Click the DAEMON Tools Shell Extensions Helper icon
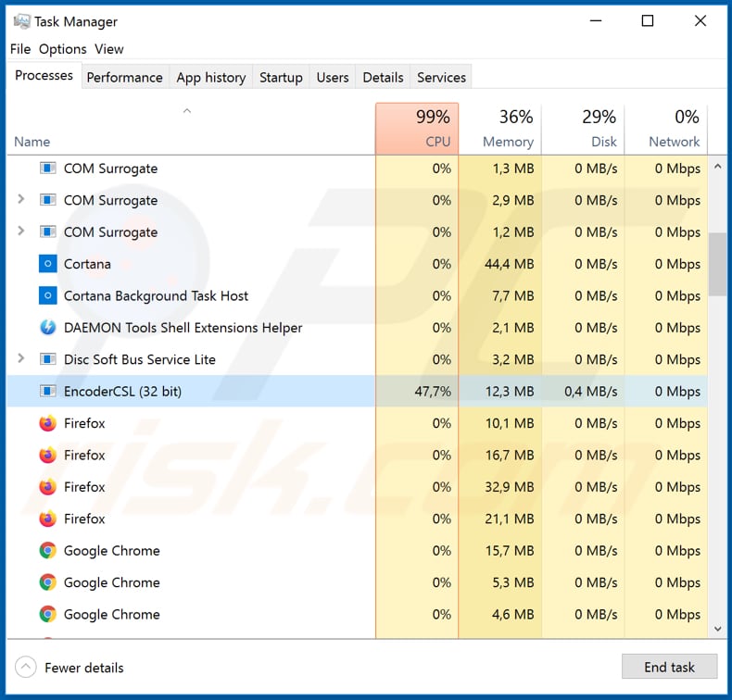The image size is (732, 700). 47,328
